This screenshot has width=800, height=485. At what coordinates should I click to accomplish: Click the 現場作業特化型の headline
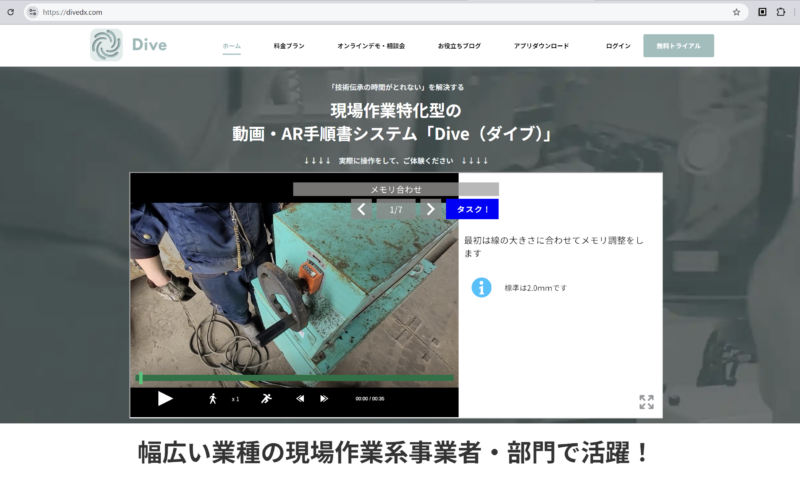click(x=395, y=110)
